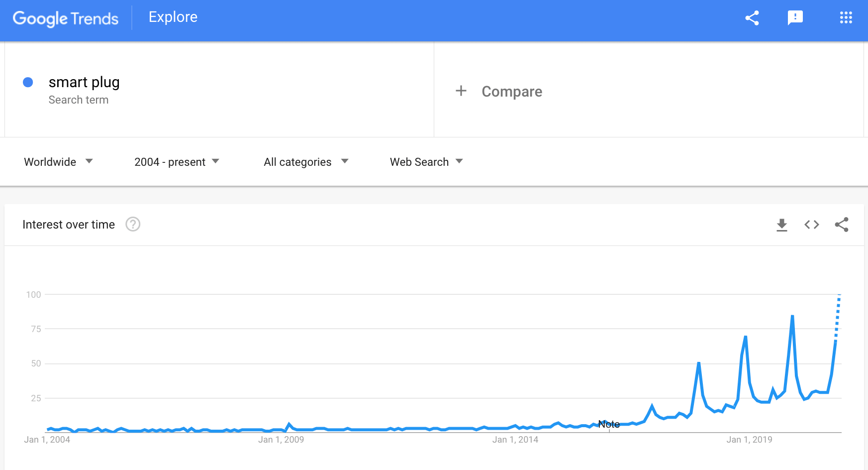Click the share icon in the header bar

pos(752,18)
